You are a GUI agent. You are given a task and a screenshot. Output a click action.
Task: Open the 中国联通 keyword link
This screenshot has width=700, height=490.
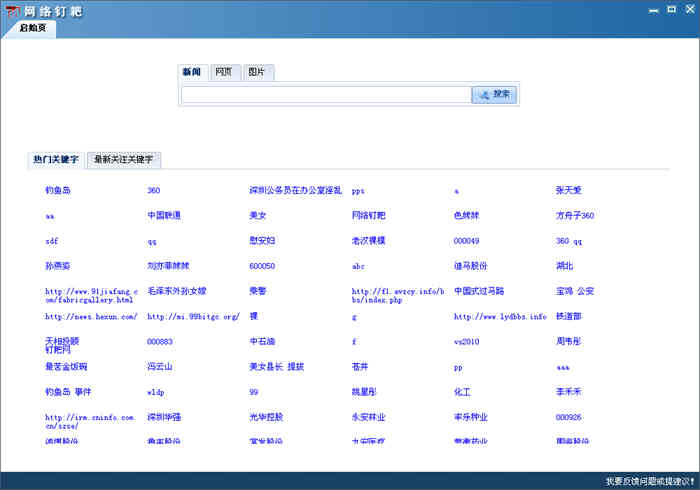tap(163, 215)
